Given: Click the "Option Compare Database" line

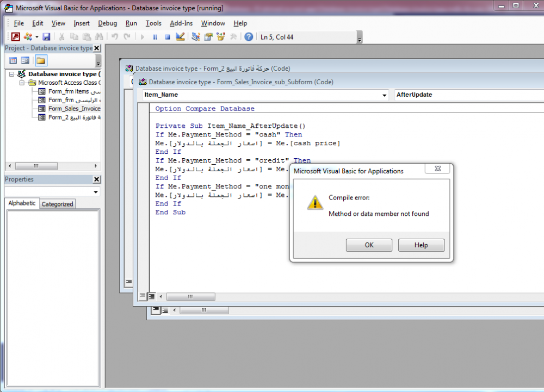Looking at the screenshot, I should point(205,109).
